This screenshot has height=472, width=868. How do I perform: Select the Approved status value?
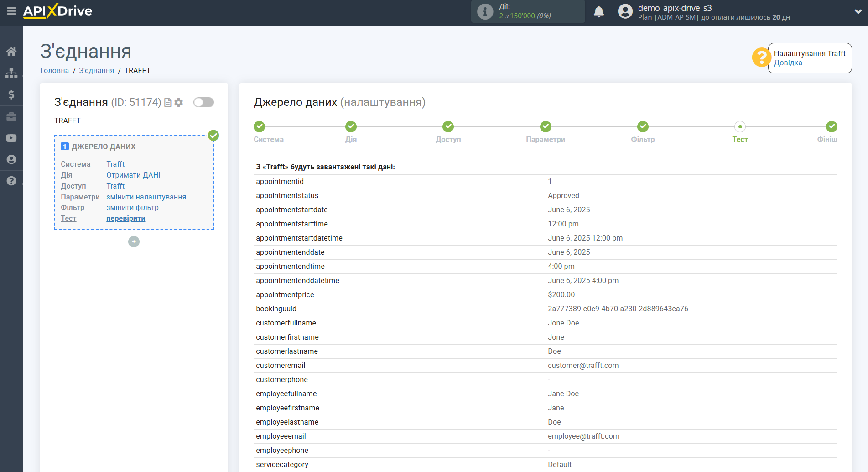click(563, 195)
